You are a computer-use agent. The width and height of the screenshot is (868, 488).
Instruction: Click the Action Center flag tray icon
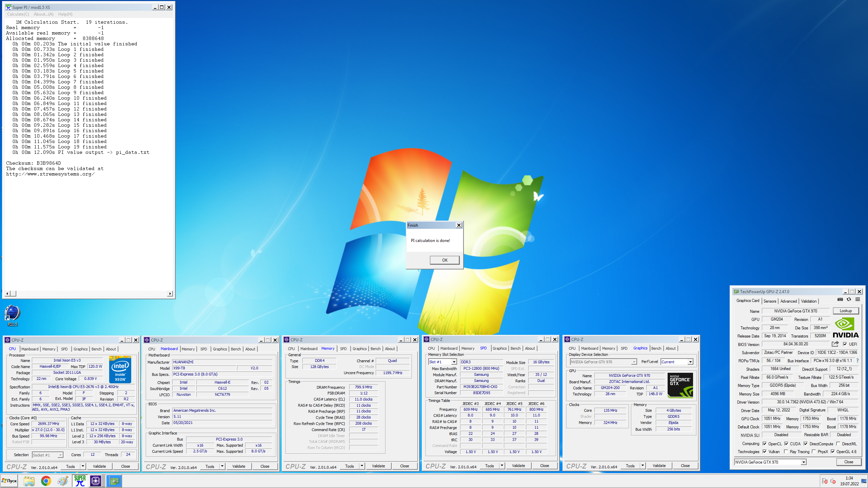pyautogui.click(x=825, y=481)
